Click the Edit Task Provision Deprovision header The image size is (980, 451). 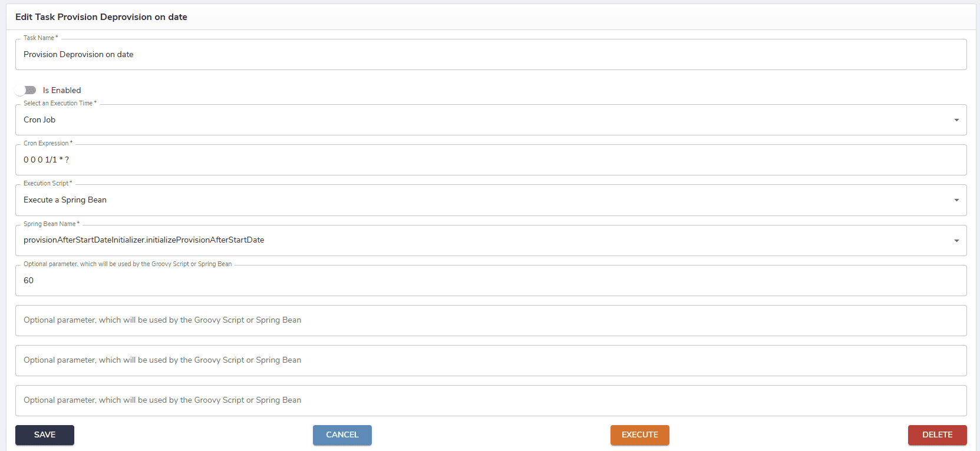point(101,17)
